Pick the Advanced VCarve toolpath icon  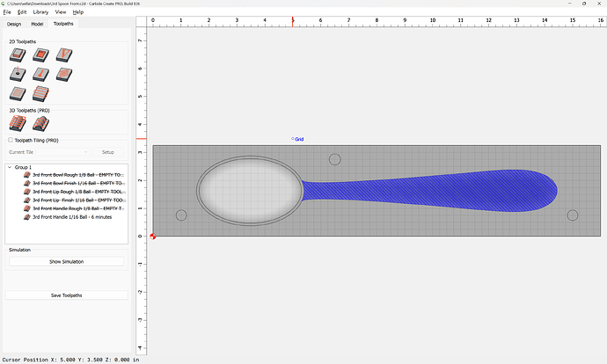point(40,74)
